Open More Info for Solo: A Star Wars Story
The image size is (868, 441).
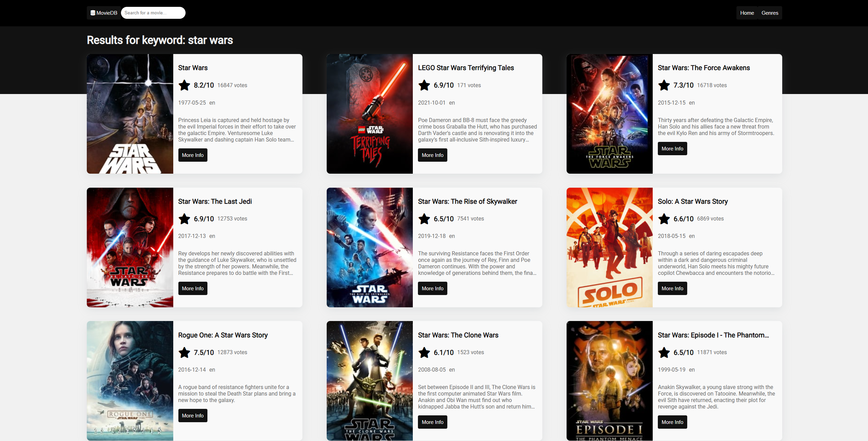(672, 288)
